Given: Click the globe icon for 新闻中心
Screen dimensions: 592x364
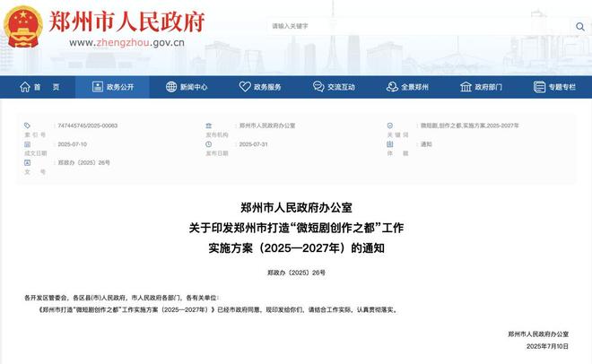Looking at the screenshot, I should pos(171,87).
